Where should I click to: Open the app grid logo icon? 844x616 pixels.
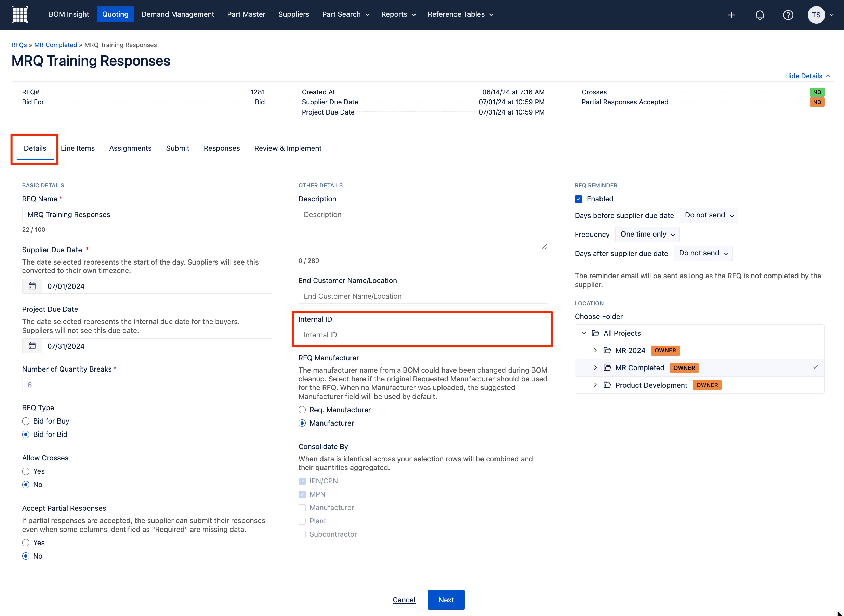pyautogui.click(x=20, y=15)
